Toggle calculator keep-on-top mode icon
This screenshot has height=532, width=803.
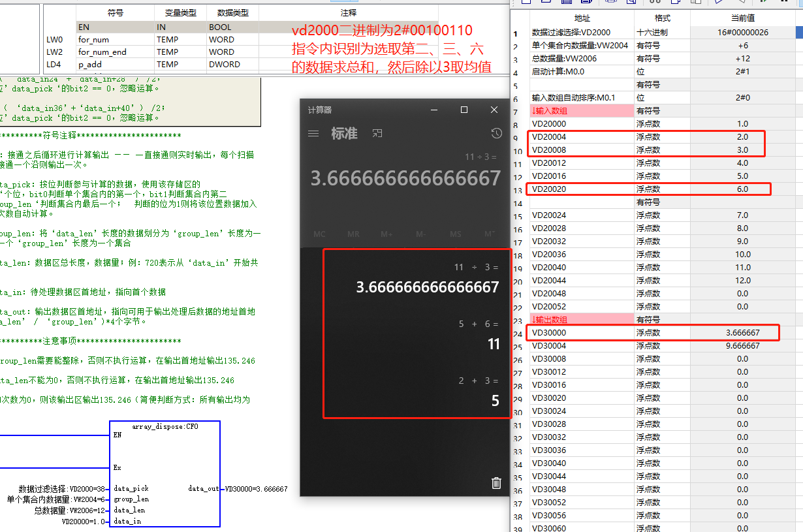coord(377,133)
